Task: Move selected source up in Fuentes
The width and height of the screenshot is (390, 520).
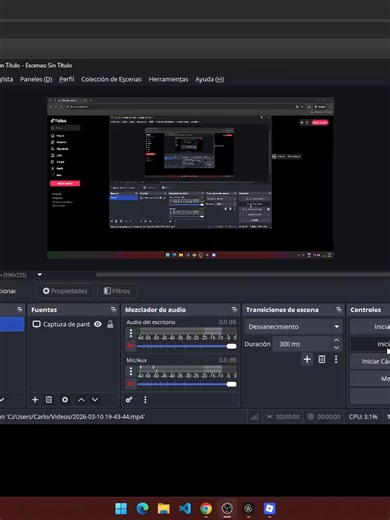Action: [81, 400]
